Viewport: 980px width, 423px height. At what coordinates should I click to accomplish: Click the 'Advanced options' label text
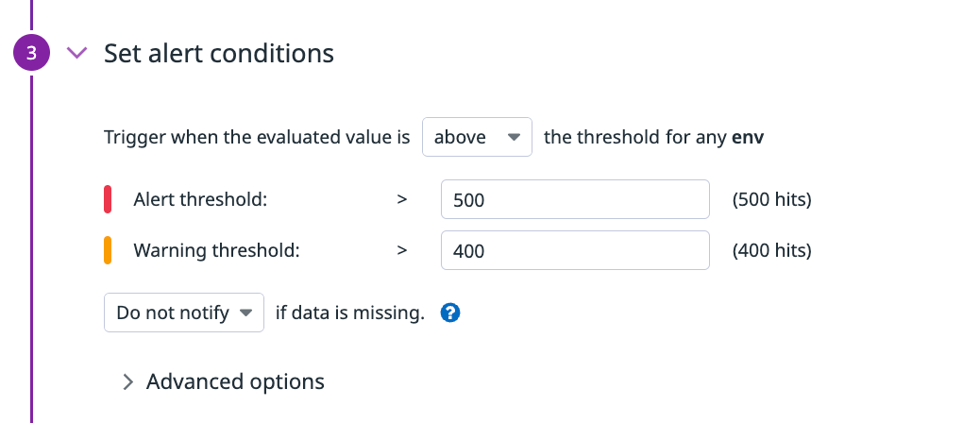[x=235, y=381]
